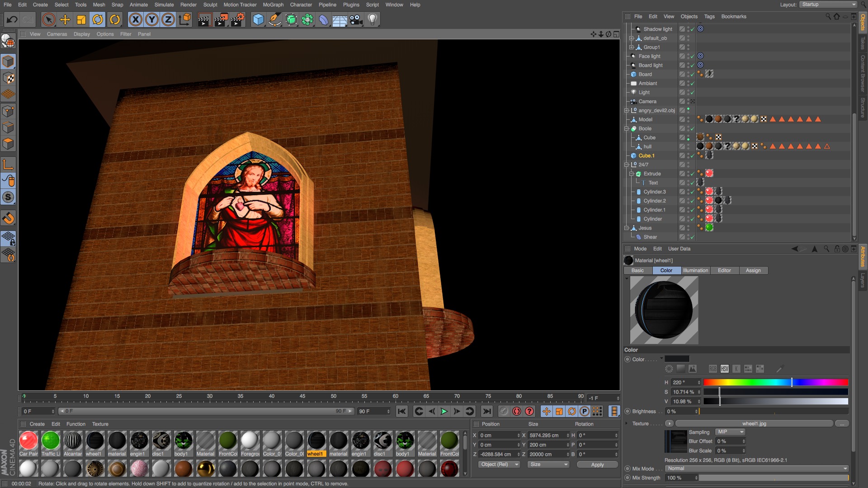Select the Car Paint red material thumbnail
This screenshot has width=868, height=488.
[x=28, y=441]
